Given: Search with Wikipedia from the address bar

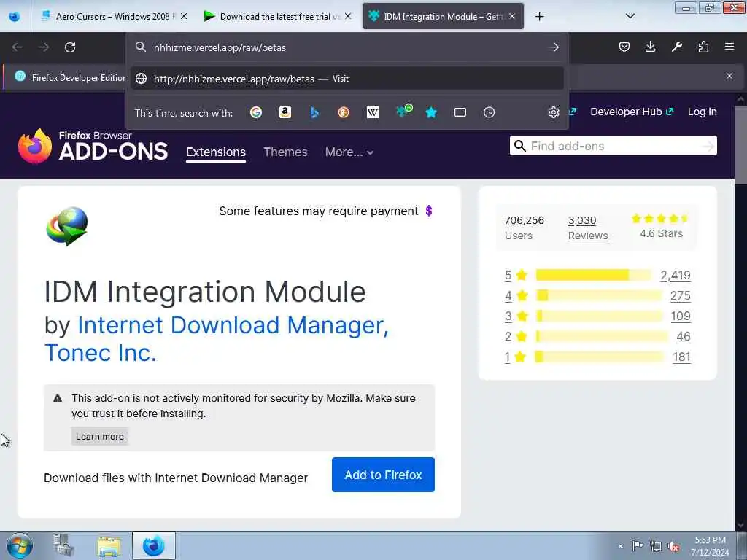Looking at the screenshot, I should (x=373, y=112).
